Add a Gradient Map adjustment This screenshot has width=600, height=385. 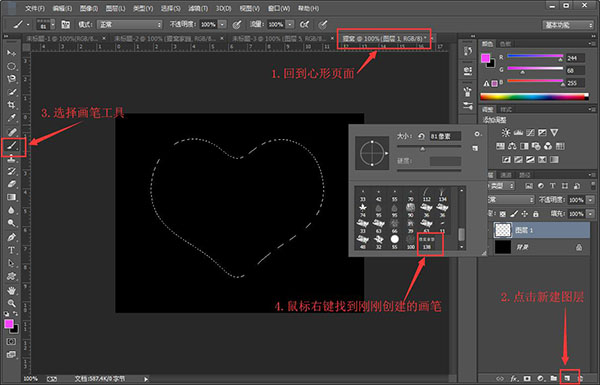554,160
